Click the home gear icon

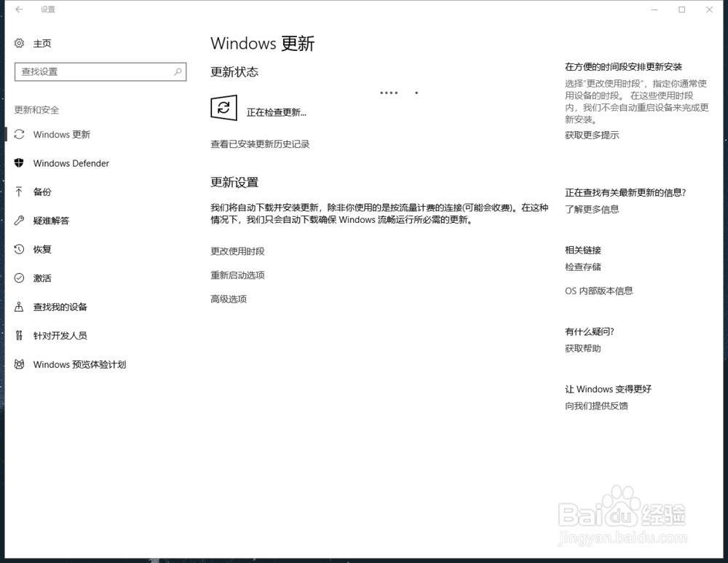point(19,43)
